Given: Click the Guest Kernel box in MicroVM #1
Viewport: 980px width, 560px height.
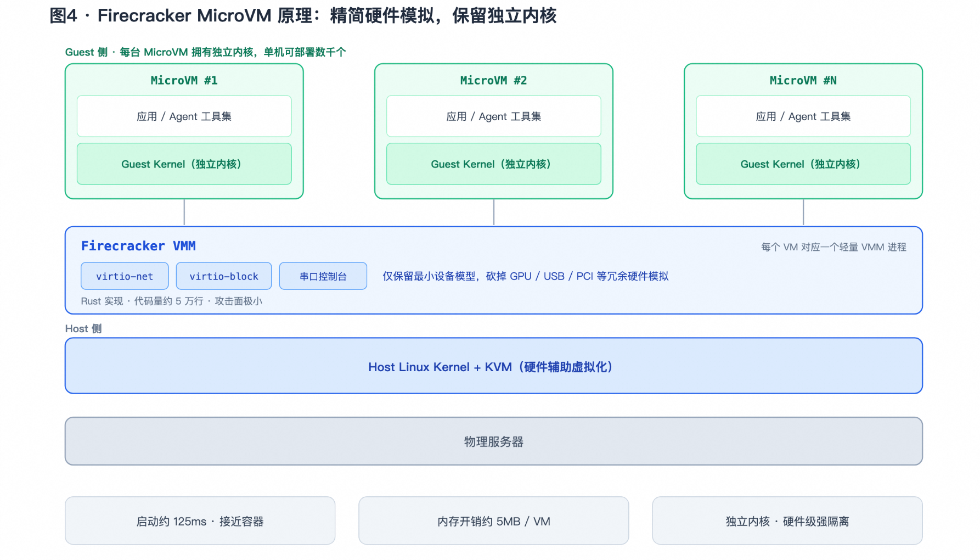Looking at the screenshot, I should click(184, 164).
